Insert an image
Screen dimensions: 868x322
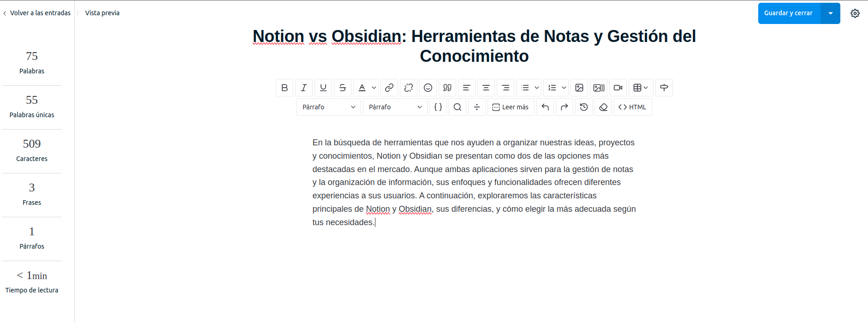pos(580,88)
